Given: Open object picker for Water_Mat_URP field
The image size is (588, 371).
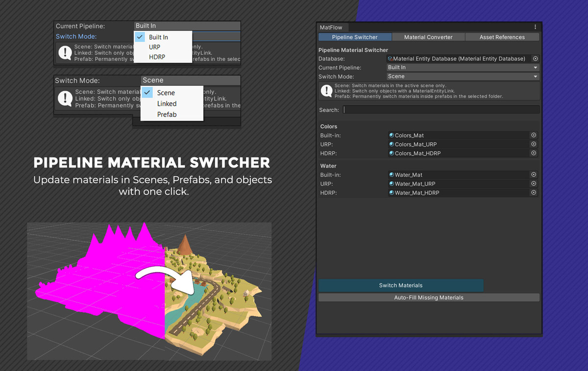Looking at the screenshot, I should coord(534,184).
